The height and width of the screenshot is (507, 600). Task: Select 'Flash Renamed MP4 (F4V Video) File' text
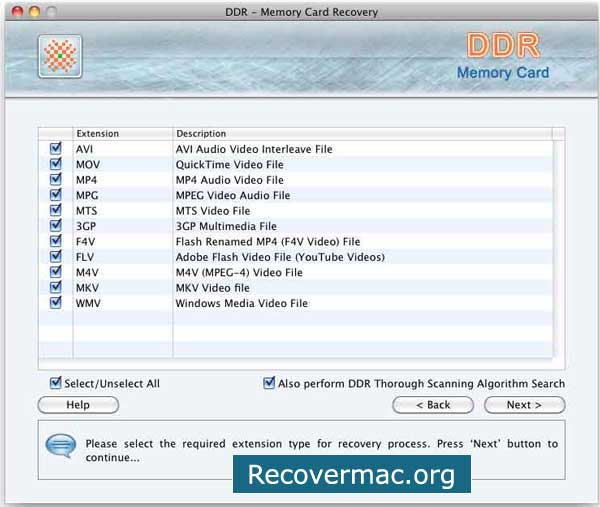268,242
